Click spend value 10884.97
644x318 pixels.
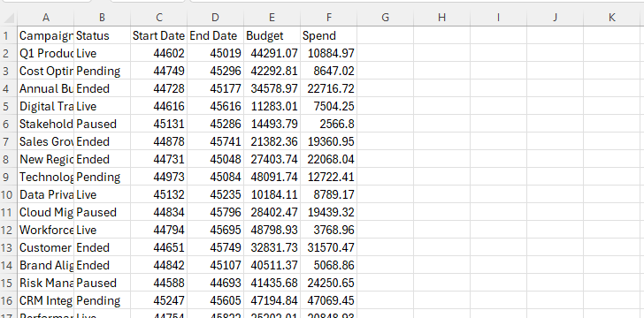click(x=328, y=53)
